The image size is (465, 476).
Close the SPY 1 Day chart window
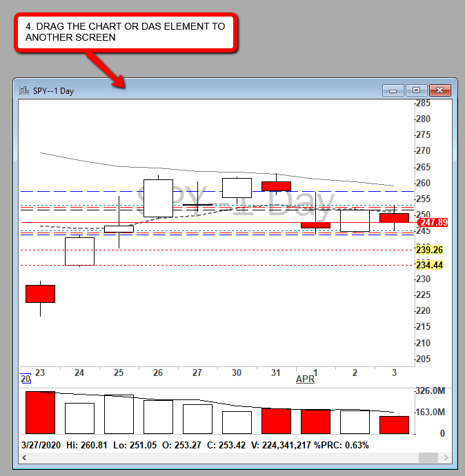pyautogui.click(x=439, y=90)
